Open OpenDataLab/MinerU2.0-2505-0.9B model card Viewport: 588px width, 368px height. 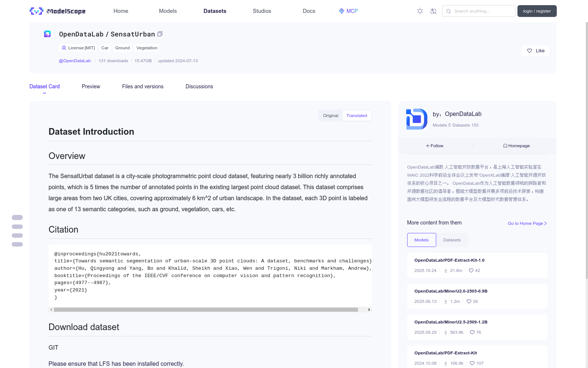tap(477, 296)
